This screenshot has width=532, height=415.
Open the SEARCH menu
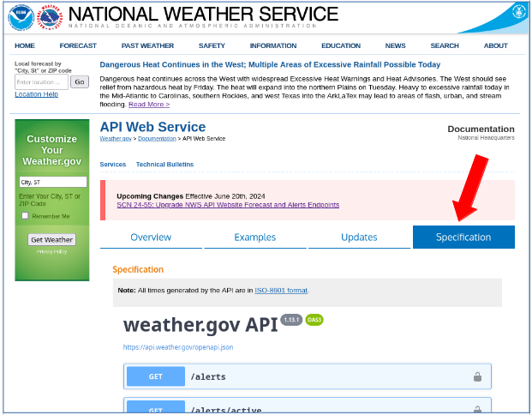pos(445,45)
